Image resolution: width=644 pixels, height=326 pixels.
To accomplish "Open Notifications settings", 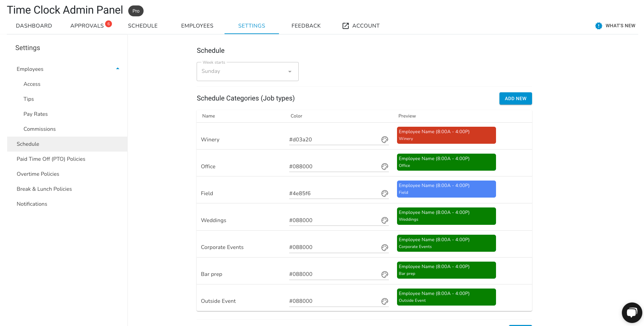I will point(32,204).
